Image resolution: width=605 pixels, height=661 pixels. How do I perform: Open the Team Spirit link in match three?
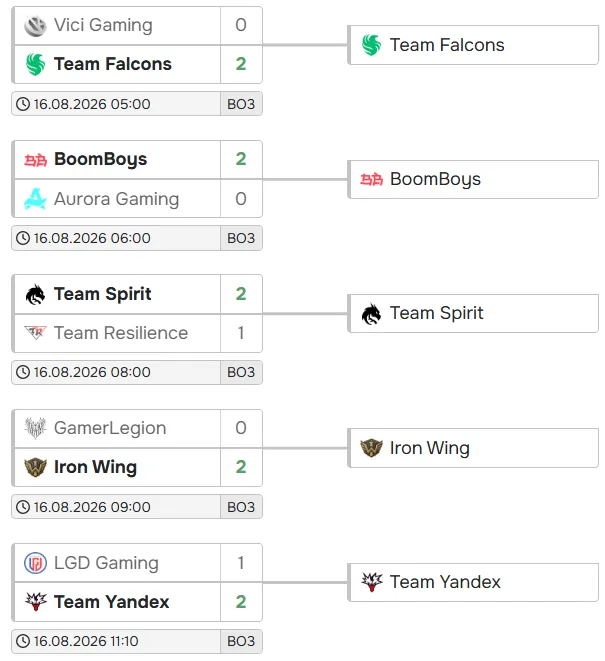(x=102, y=294)
